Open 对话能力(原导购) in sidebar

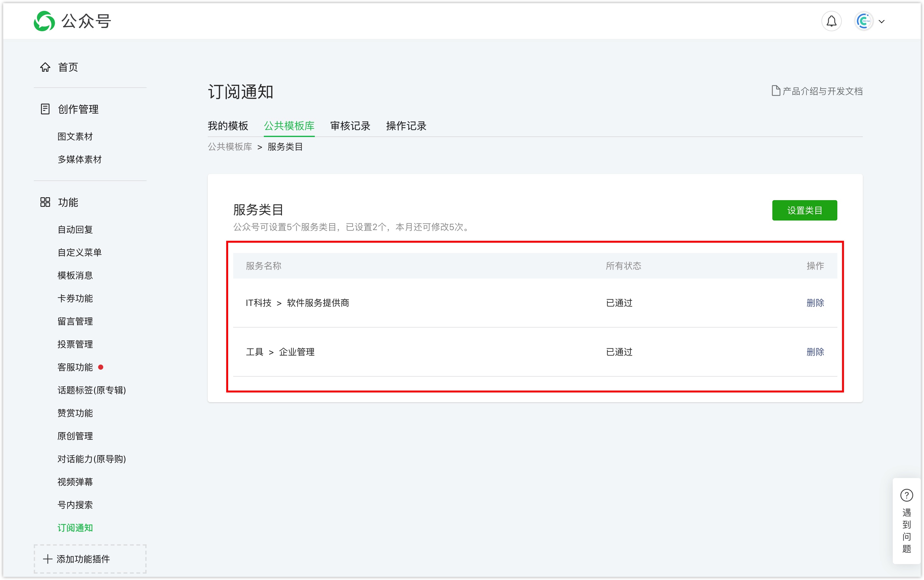[x=92, y=459]
